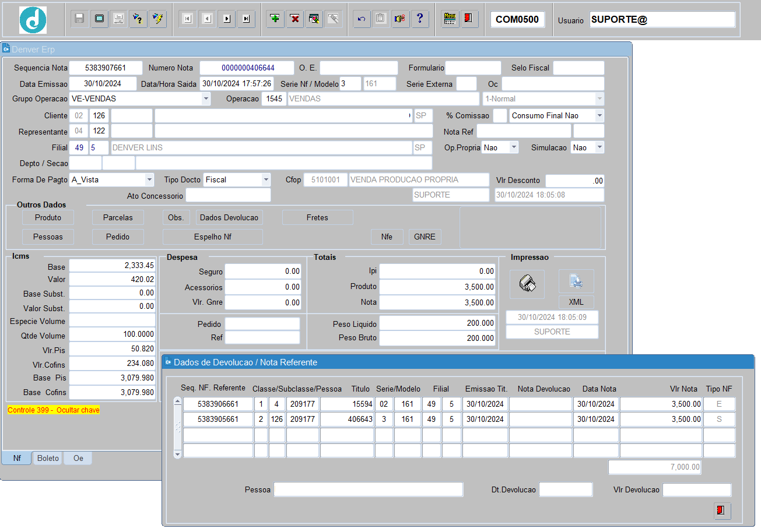The image size is (761, 532).
Task: Click the Seq. NF cell 5383905661
Action: tap(218, 419)
